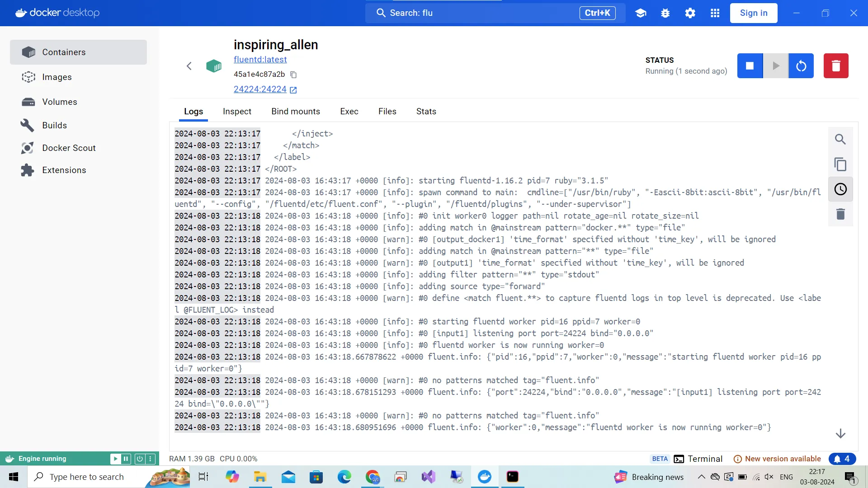Stop the inspiring_allen container
Viewport: 868px width, 488px height.
point(750,66)
